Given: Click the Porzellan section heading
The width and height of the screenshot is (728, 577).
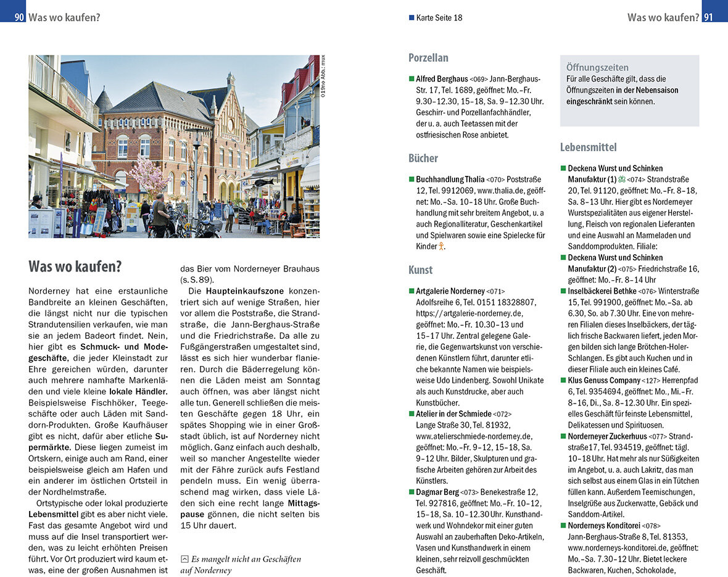Looking at the screenshot, I should point(429,58).
